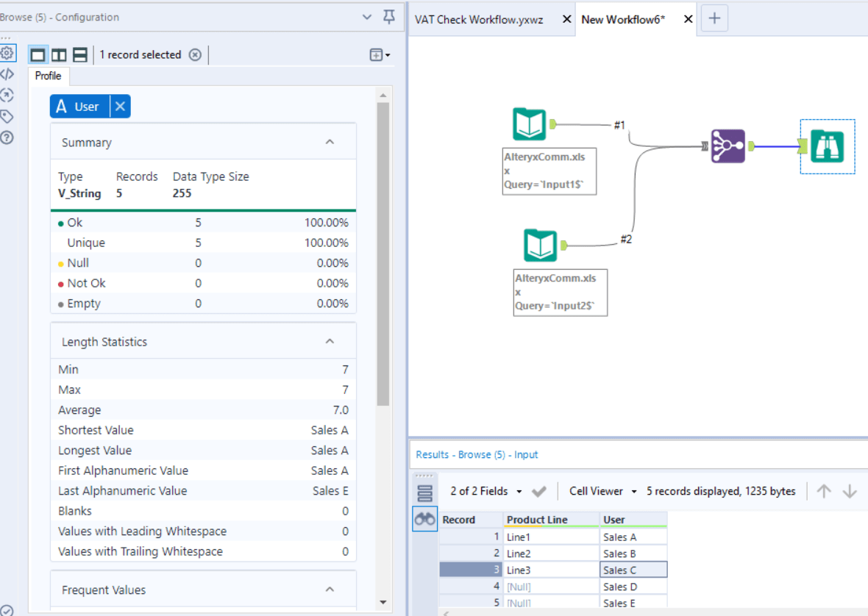This screenshot has height=616, width=868.
Task: Open the annotation tag icon
Action: [7, 116]
